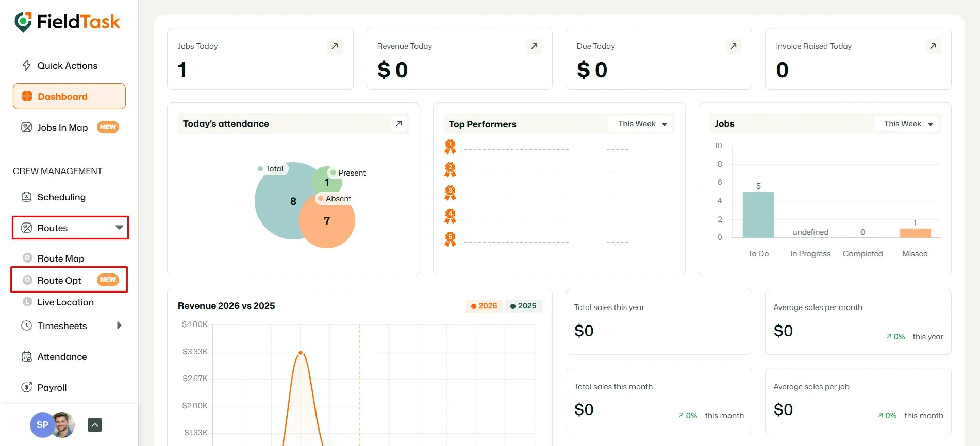Viewport: 980px width, 446px height.
Task: Click the Attendance calendar icon
Action: coord(26,356)
